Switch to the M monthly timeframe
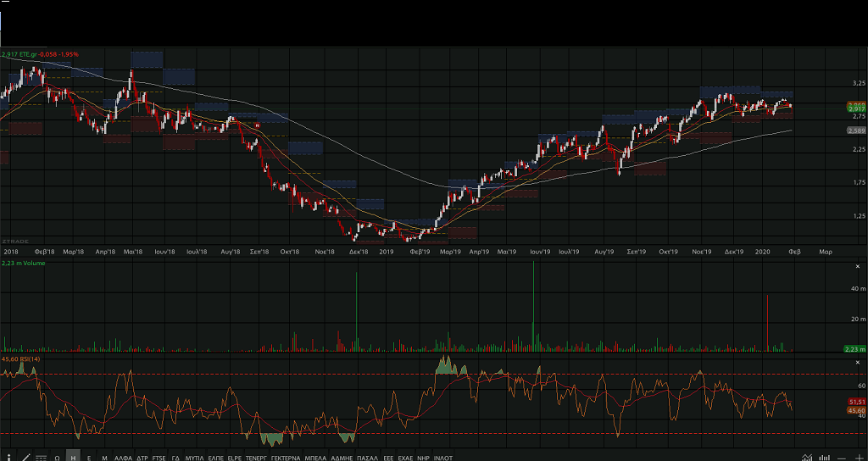This screenshot has width=868, height=461. coord(104,457)
